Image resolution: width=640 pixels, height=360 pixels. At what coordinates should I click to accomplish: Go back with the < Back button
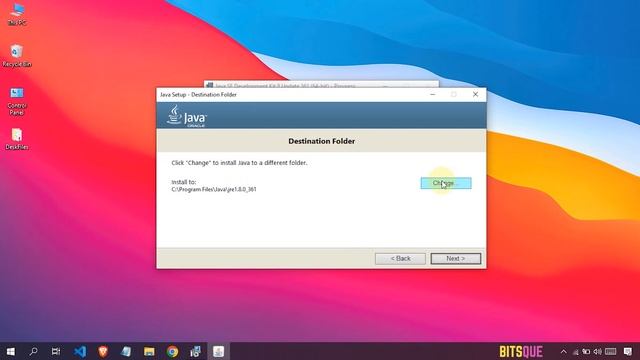click(400, 259)
